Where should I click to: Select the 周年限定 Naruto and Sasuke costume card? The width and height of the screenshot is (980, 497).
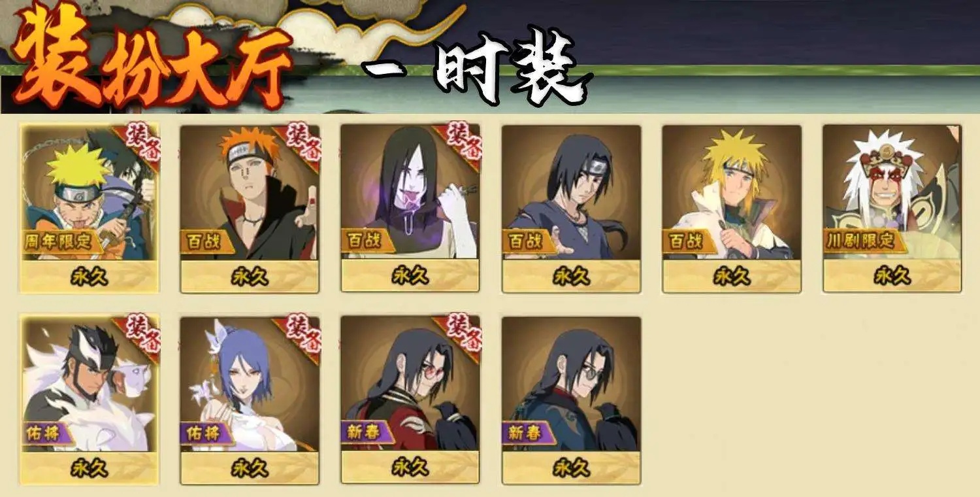(x=90, y=208)
